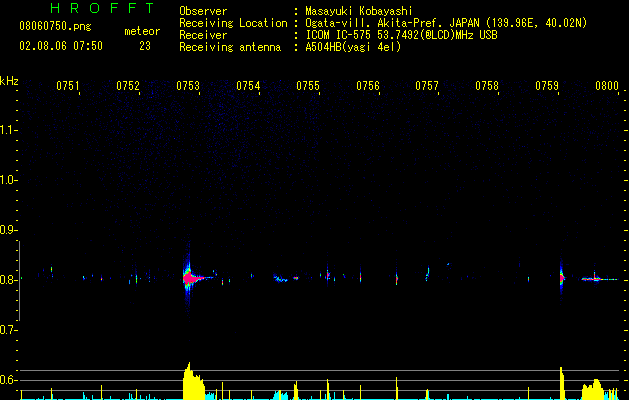Screen dimensions: 629x400
Task: Click the 1.1 kHz axis label
Action: click(7, 130)
